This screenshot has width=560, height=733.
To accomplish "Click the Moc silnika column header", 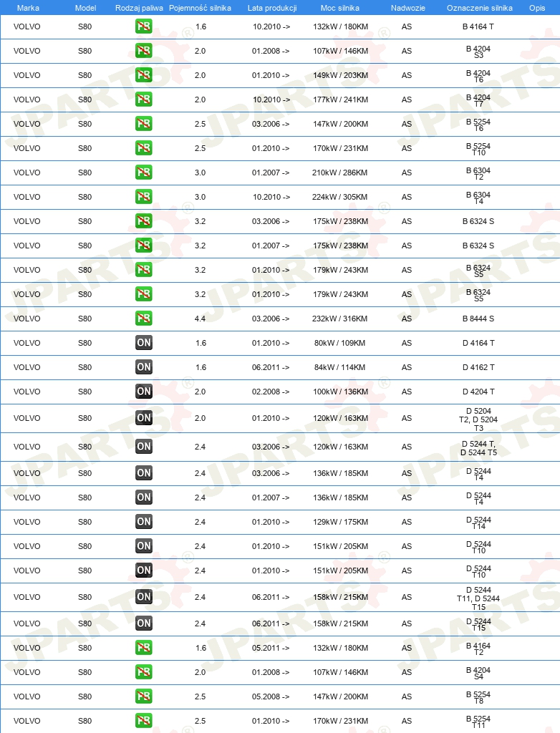I will tap(340, 8).
